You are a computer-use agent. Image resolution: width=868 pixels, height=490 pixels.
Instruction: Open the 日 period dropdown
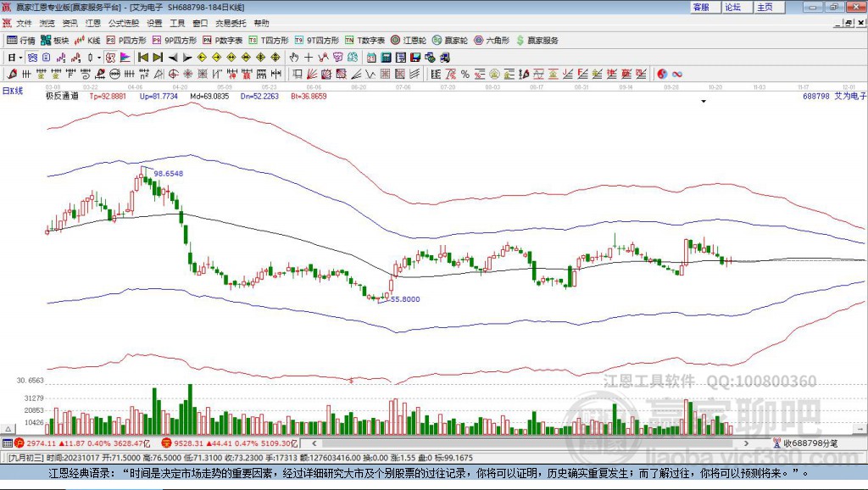(15, 58)
